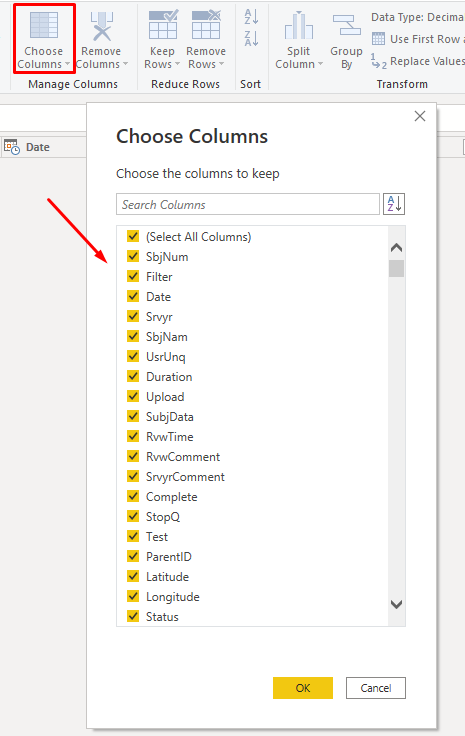Choose the Replace Values command
Screen dimensions: 465x736
[x=418, y=61]
